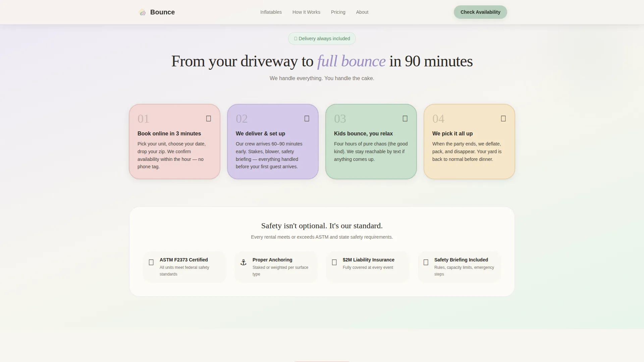Click 'All units meet federal safety standards'
Viewport: 644px width, 362px height.
184,271
